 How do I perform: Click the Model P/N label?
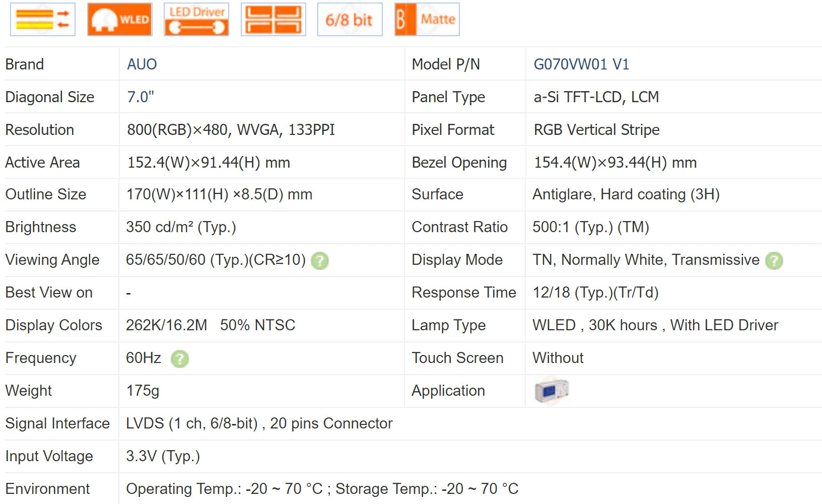tap(446, 64)
